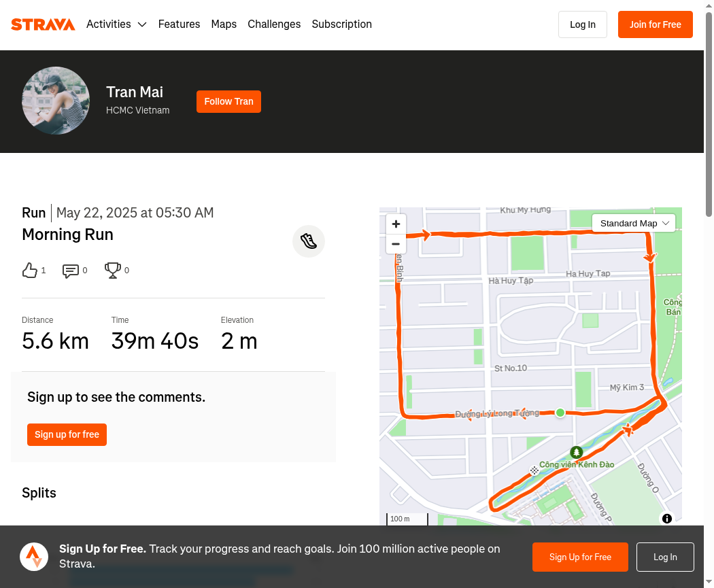This screenshot has width=714, height=588.
Task: Zoom out on the map
Action: click(x=396, y=244)
